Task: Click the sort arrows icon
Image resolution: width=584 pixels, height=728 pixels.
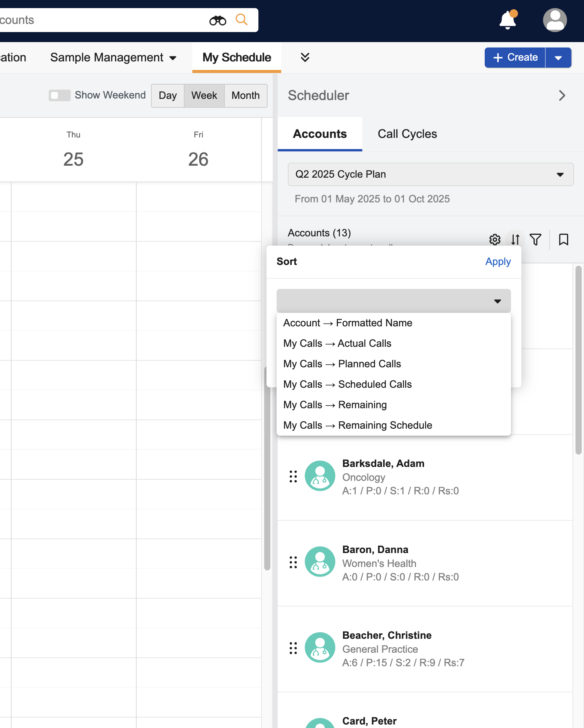Action: coord(515,239)
